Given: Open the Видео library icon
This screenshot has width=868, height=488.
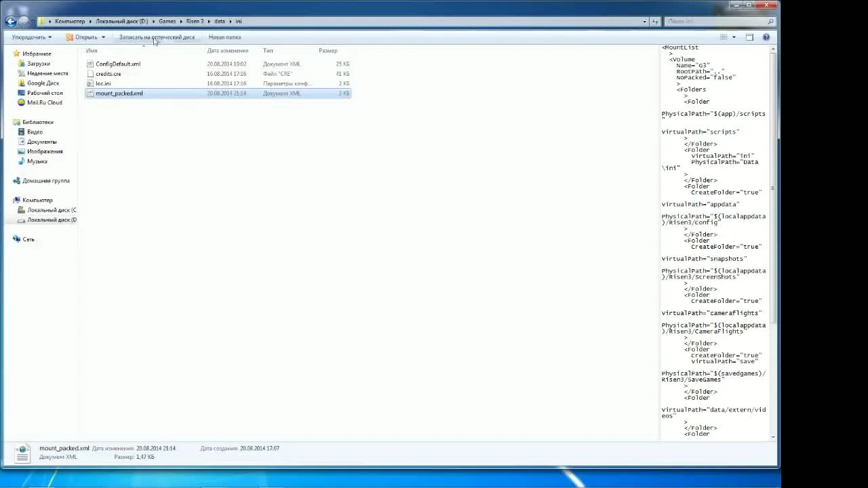Looking at the screenshot, I should pyautogui.click(x=22, y=132).
